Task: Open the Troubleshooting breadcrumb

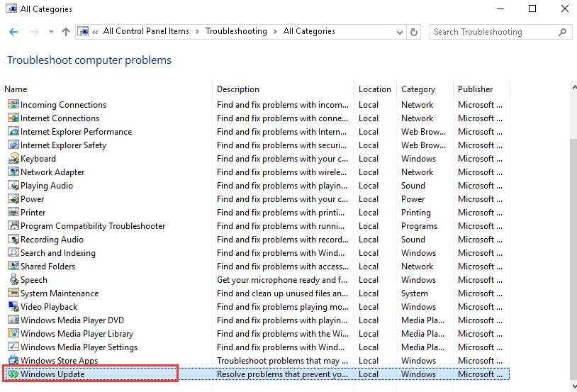Action: (236, 31)
